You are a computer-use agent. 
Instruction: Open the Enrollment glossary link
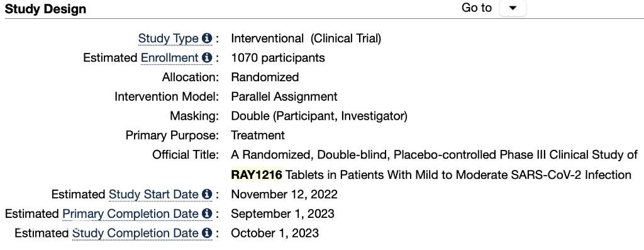(170, 58)
